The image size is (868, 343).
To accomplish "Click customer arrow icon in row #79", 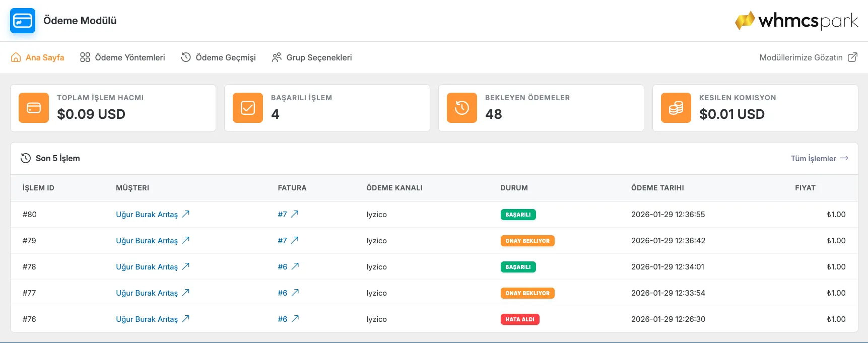I will click(x=186, y=240).
